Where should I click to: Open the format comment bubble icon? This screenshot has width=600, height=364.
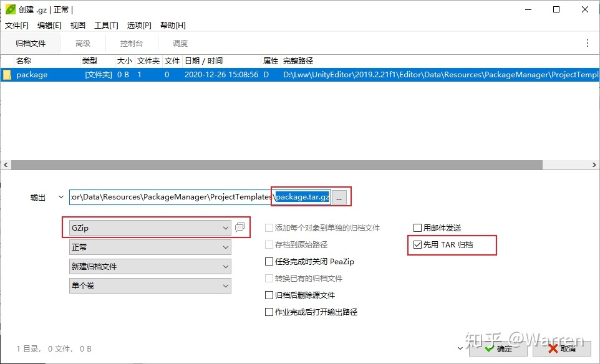click(240, 228)
